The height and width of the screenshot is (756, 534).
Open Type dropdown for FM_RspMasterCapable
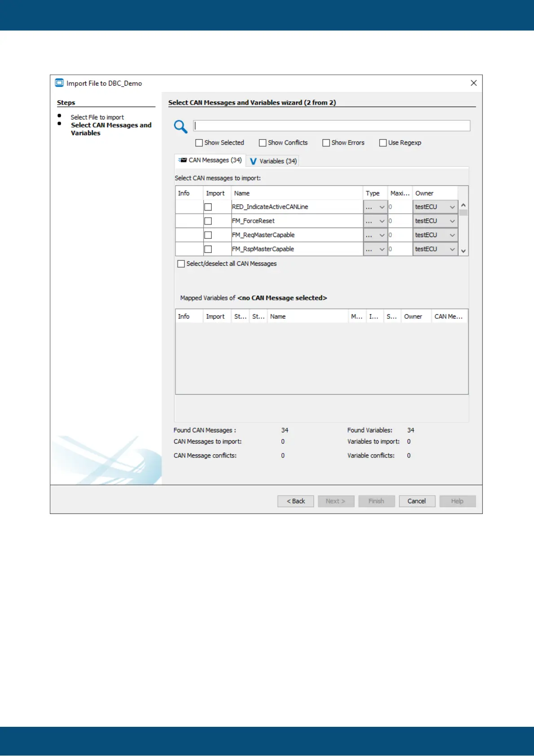tap(375, 249)
